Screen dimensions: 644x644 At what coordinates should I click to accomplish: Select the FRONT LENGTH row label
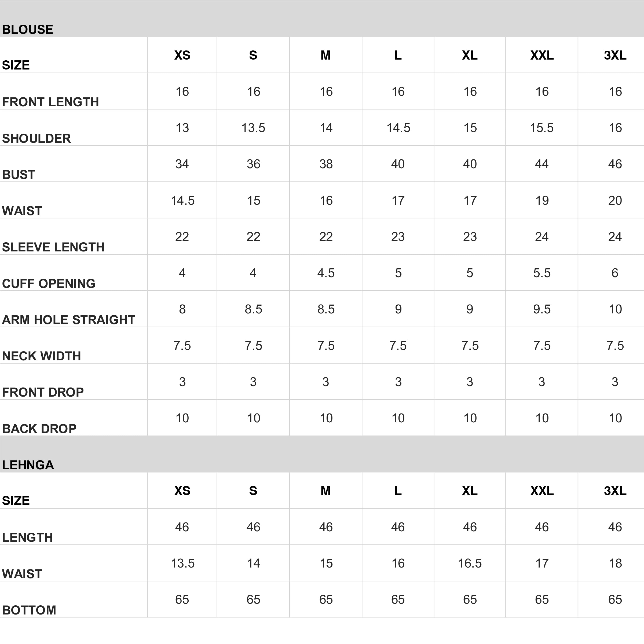coord(51,102)
